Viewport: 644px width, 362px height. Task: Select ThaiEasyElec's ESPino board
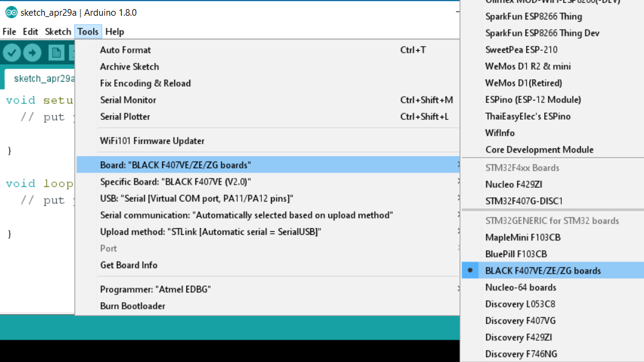pos(553,116)
